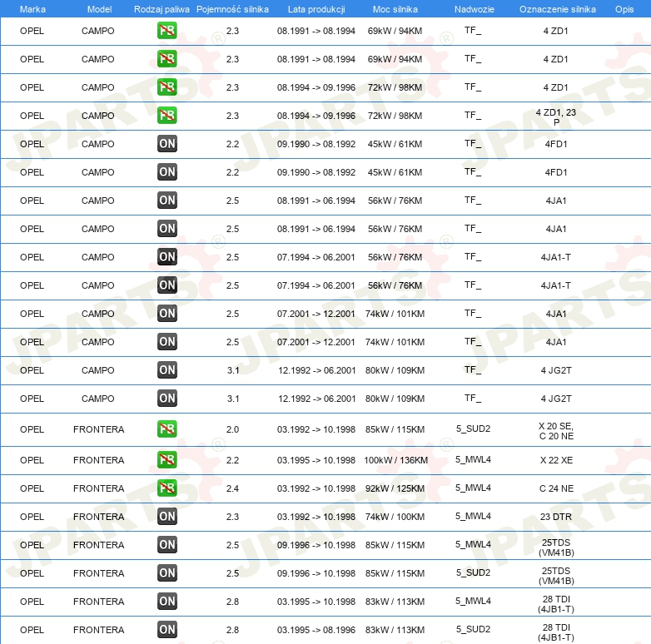Click capacity '2.3' in the Frontera row
Viewport: 651px width, 644px height.
coord(232,517)
